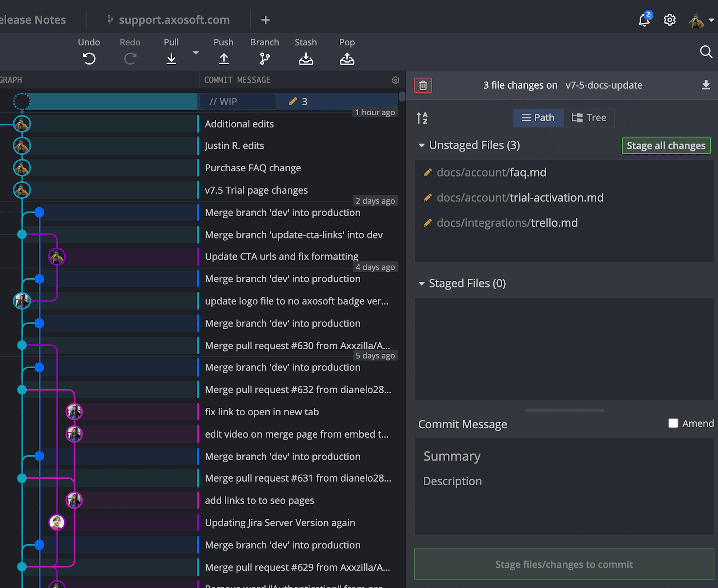718x588 pixels.
Task: Collapse the Unstaged Files section
Action: click(421, 145)
